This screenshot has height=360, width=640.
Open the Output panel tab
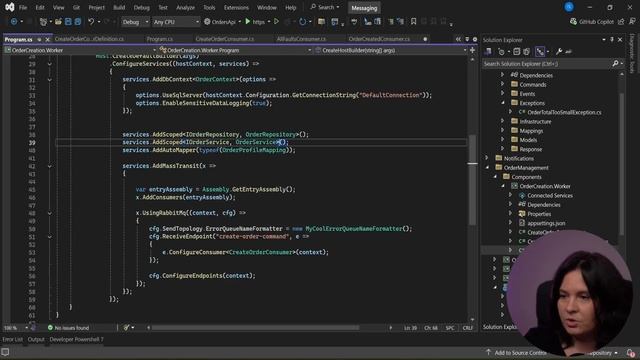coord(36,340)
